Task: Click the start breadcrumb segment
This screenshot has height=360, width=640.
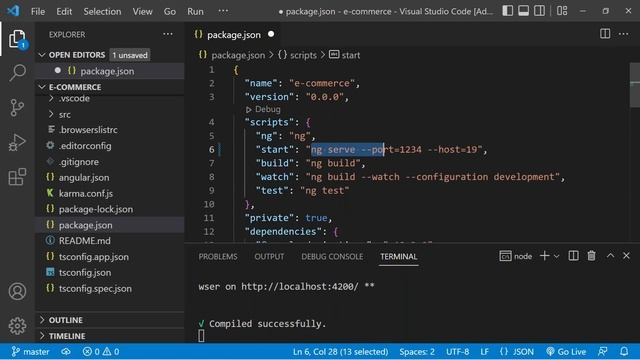Action: [x=344, y=55]
